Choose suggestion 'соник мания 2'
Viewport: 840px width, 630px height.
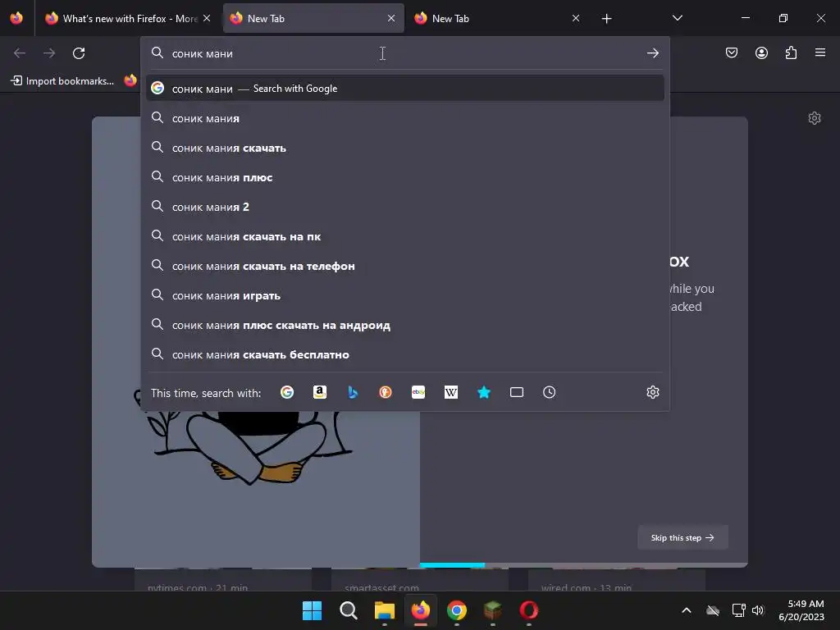click(x=405, y=207)
